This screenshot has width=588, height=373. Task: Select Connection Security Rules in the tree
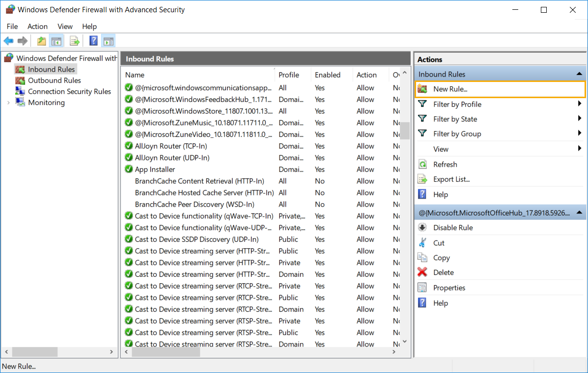tap(69, 91)
